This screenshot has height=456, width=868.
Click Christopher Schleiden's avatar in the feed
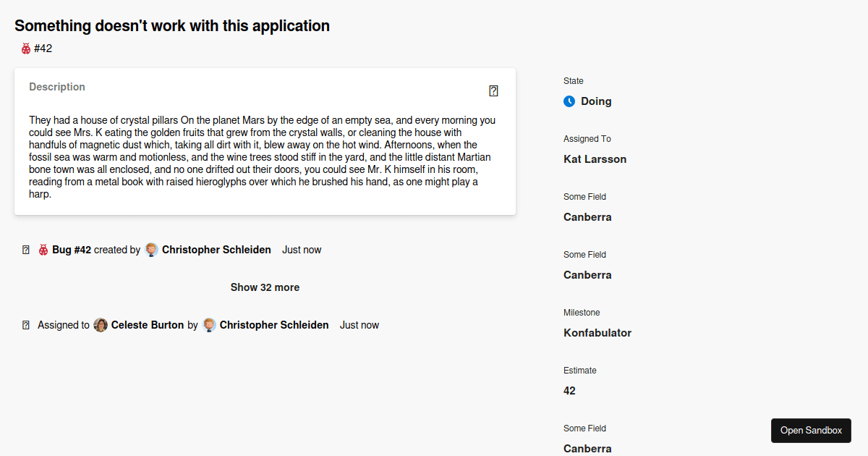(x=151, y=249)
